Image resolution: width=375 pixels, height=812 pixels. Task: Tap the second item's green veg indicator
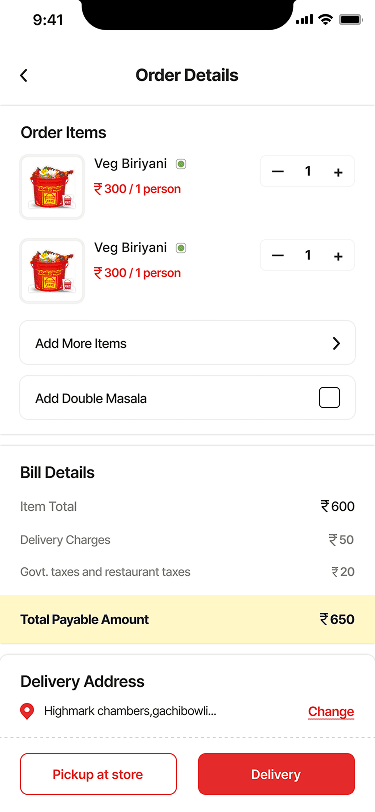181,248
